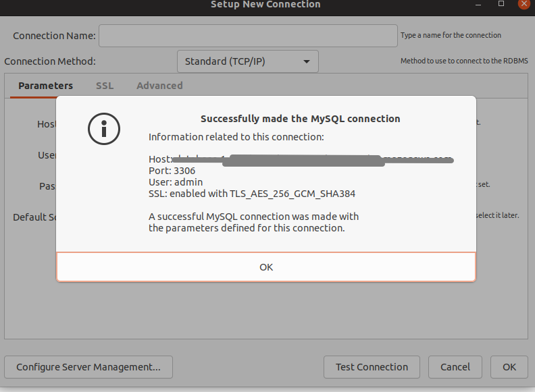The image size is (535, 392).
Task: Click 'Method to use to connect to the RDBMS' hint
Action: (x=464, y=61)
